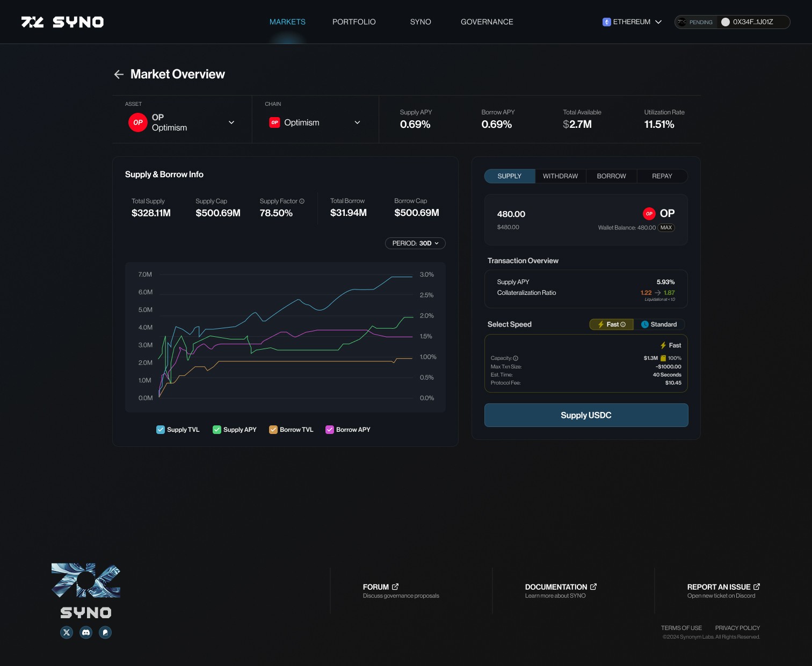Screen dimensions: 812x666
Task: Open the Period 30D dropdown
Action: tap(415, 243)
